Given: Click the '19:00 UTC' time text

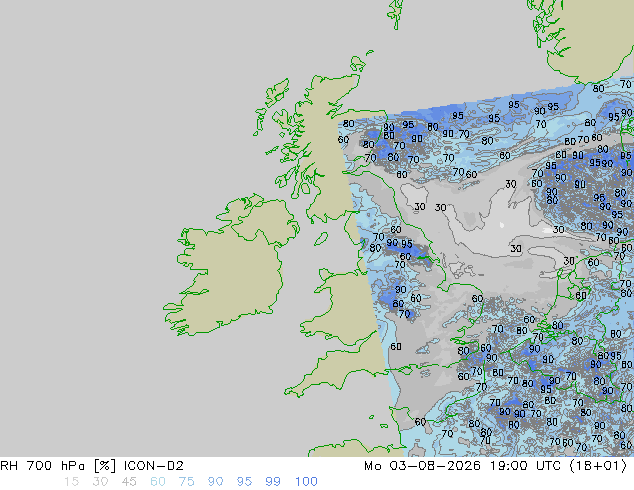Looking at the screenshot, I should pos(526,466).
